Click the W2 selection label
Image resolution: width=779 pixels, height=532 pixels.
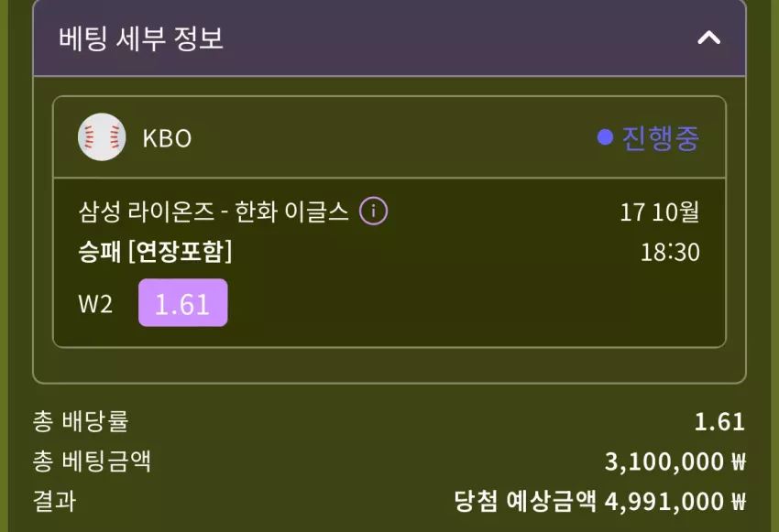coord(95,304)
